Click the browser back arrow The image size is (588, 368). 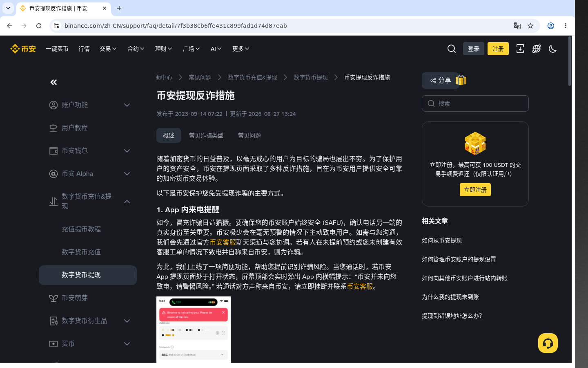9,26
